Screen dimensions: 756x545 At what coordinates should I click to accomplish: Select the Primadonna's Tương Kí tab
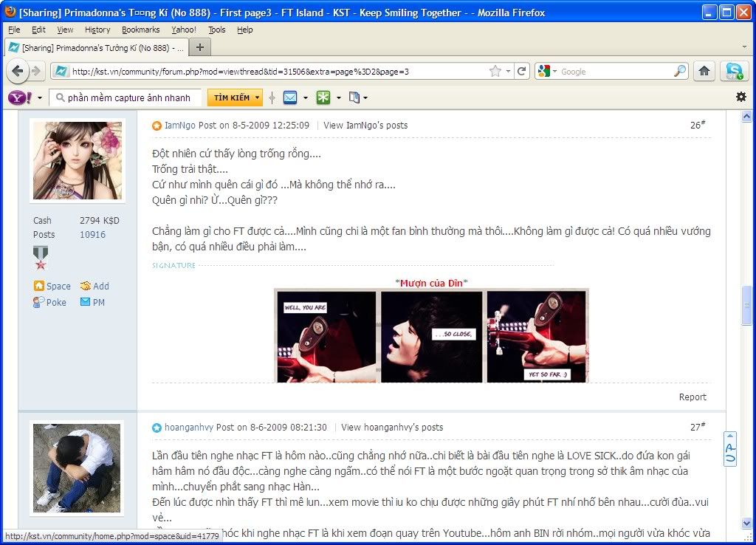click(x=96, y=48)
